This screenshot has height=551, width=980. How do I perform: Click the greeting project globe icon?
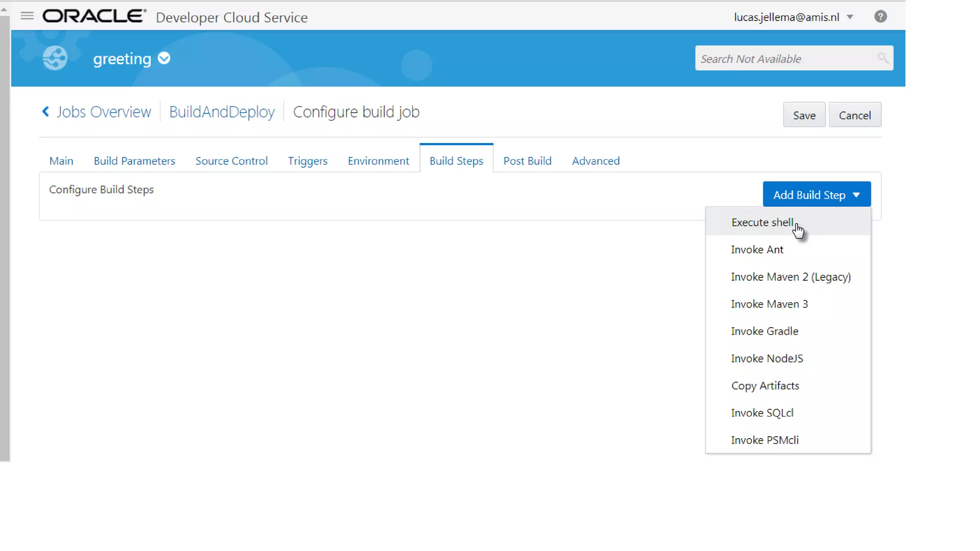[x=55, y=58]
